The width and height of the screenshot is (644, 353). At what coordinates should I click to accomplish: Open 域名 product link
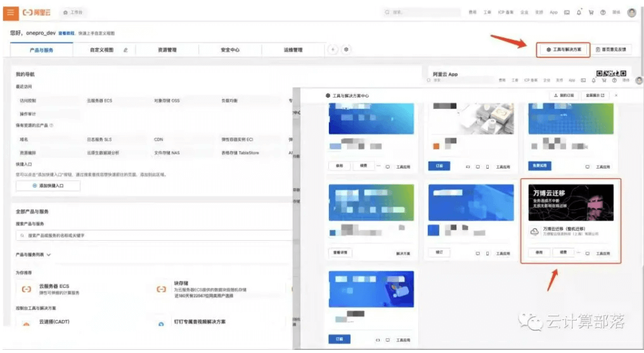click(24, 139)
